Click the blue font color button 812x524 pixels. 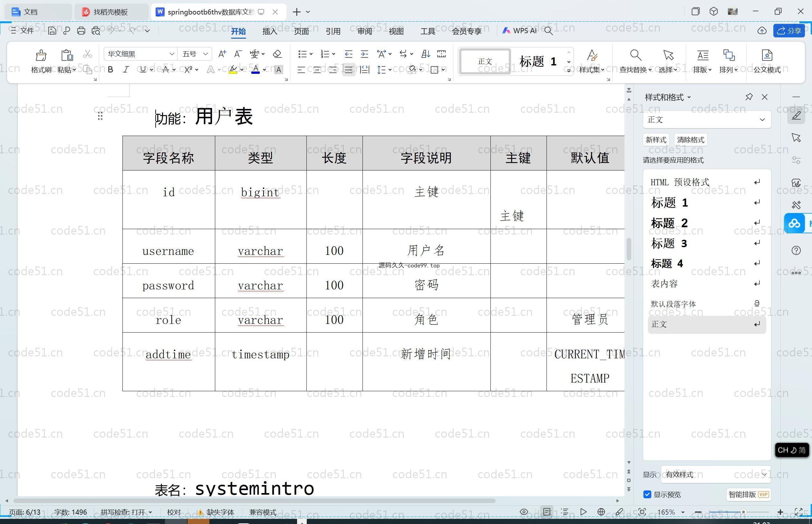tap(256, 70)
